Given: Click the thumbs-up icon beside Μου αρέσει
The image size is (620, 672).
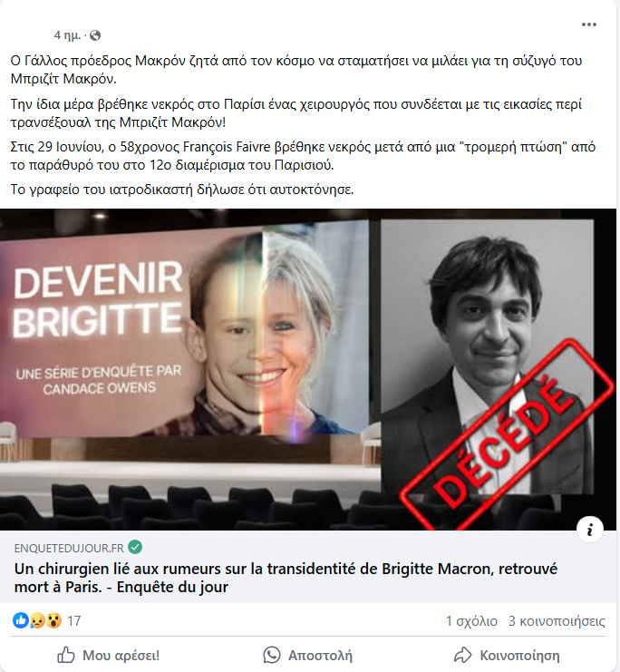Looking at the screenshot, I should point(66,655).
